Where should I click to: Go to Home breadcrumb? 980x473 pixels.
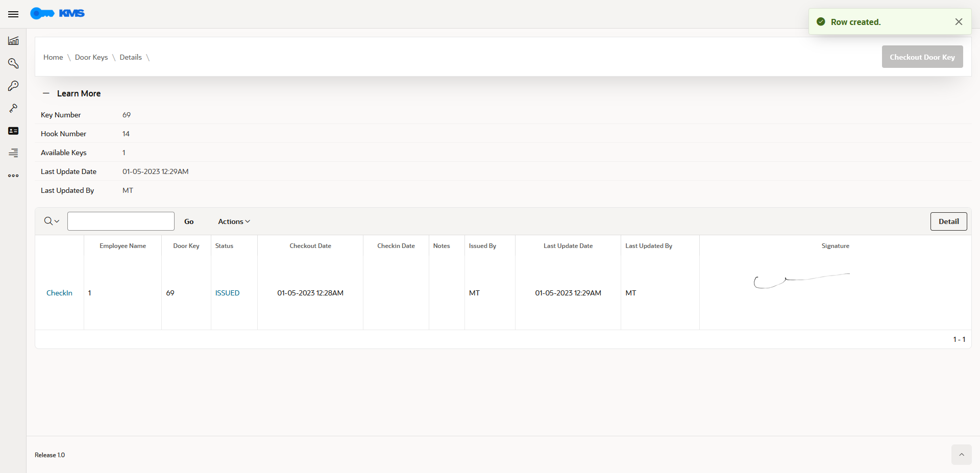click(53, 57)
